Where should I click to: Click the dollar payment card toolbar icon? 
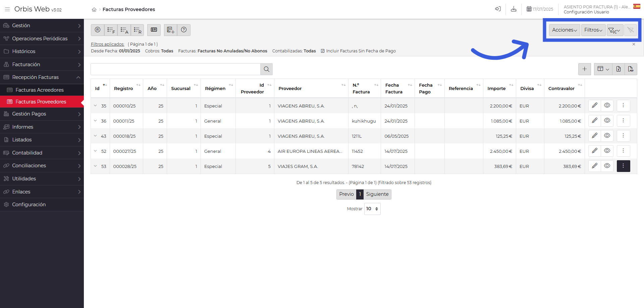[x=154, y=30]
